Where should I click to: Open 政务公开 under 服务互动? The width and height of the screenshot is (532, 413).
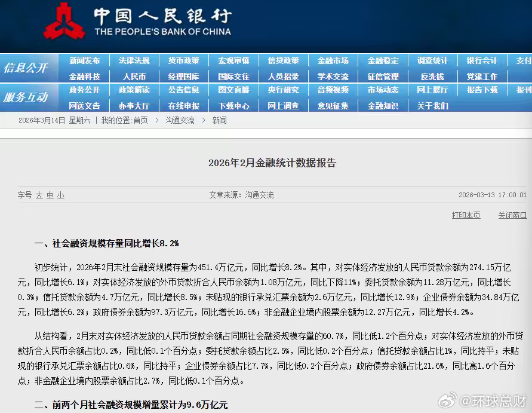pos(84,90)
